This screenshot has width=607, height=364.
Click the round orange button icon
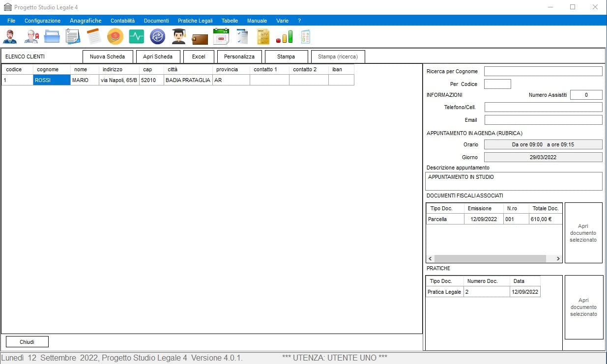click(x=115, y=36)
